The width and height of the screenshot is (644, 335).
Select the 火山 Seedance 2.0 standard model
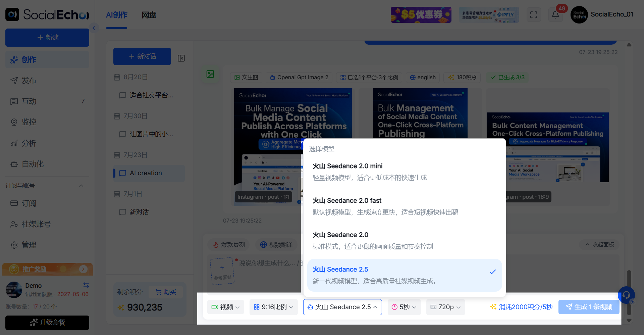[x=405, y=240]
